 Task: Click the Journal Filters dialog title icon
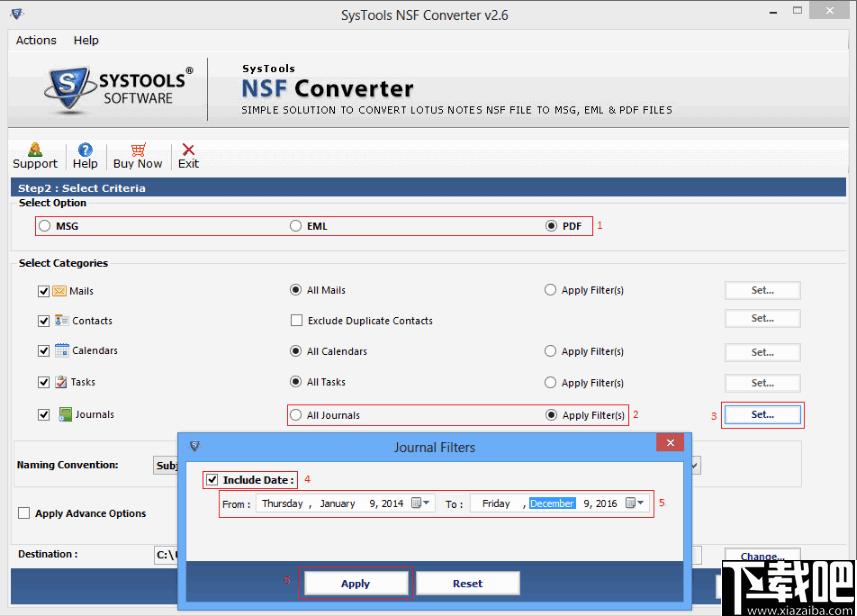(195, 447)
